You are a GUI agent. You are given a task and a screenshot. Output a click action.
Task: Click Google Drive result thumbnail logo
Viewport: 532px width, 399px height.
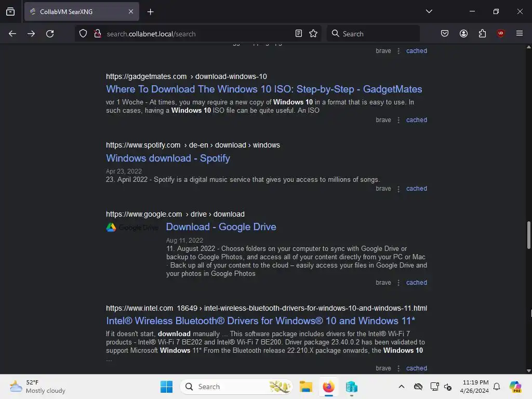pyautogui.click(x=132, y=228)
